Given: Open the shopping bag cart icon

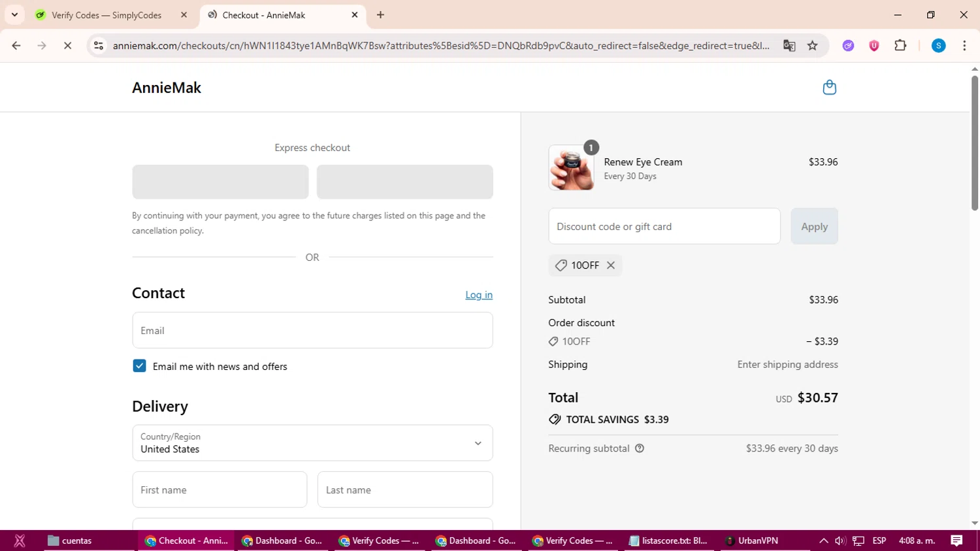Looking at the screenshot, I should tap(829, 88).
